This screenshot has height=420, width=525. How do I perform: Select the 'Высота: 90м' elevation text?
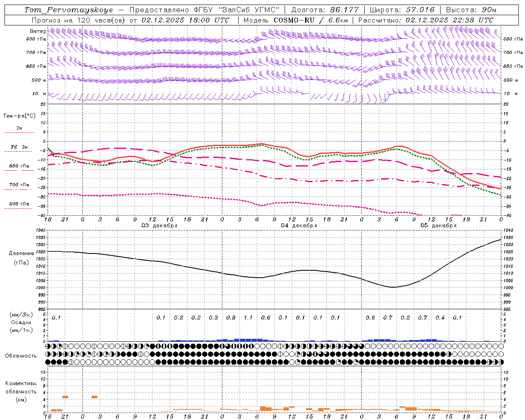click(470, 10)
